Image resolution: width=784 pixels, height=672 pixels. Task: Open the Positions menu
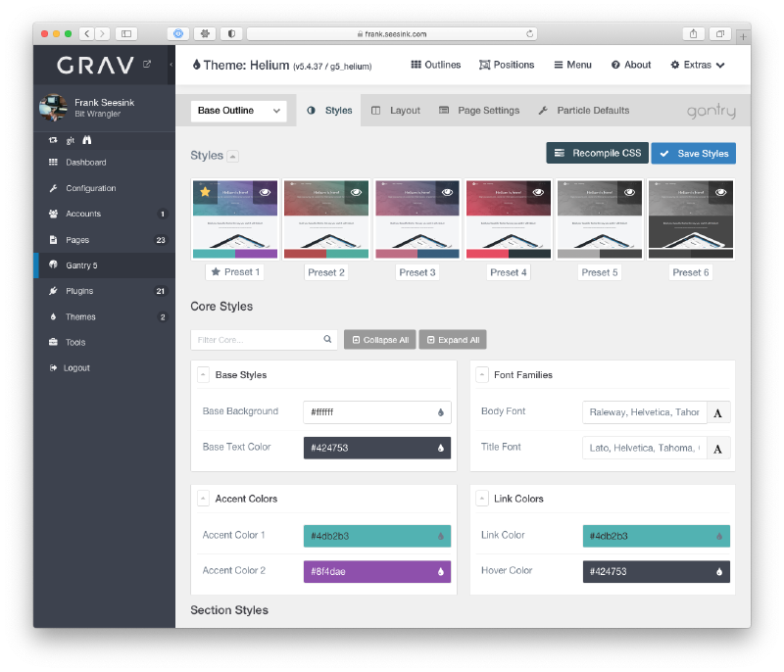coord(507,65)
